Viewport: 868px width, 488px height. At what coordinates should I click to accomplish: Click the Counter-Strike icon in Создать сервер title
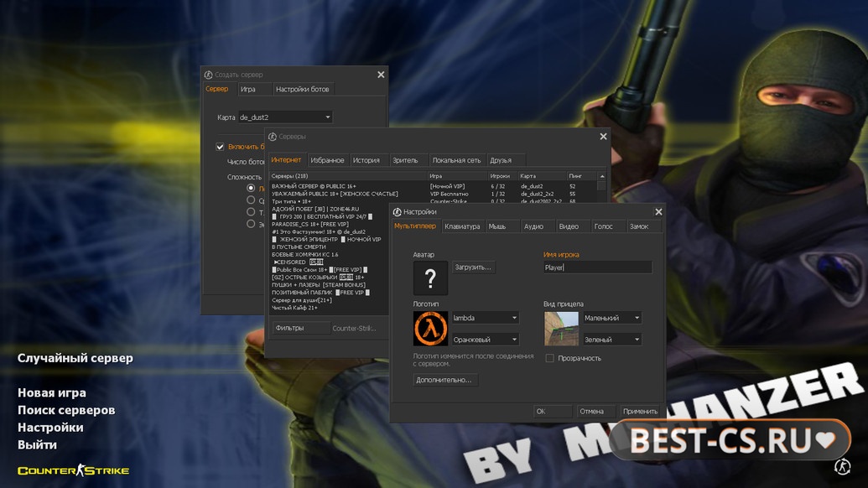(x=208, y=75)
